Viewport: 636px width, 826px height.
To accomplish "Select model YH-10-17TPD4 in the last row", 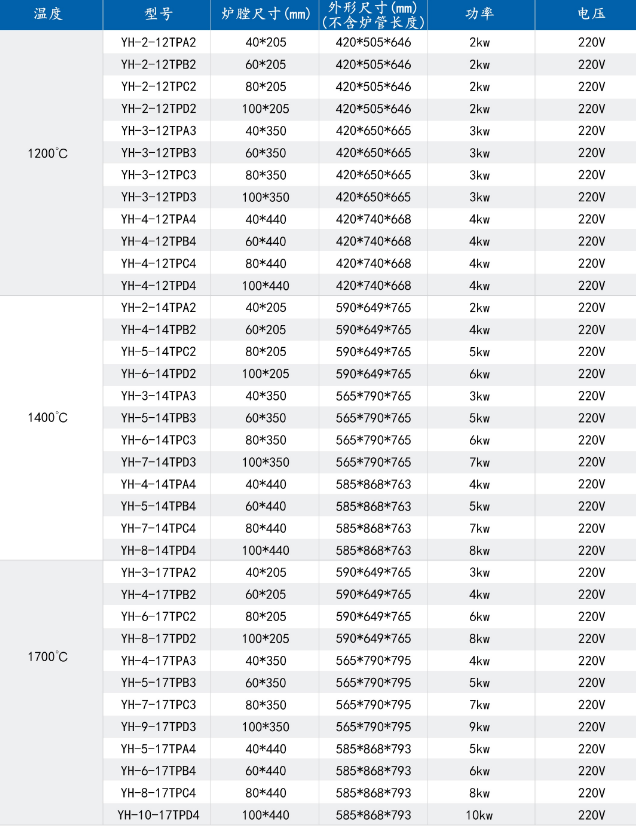I will click(x=158, y=815).
